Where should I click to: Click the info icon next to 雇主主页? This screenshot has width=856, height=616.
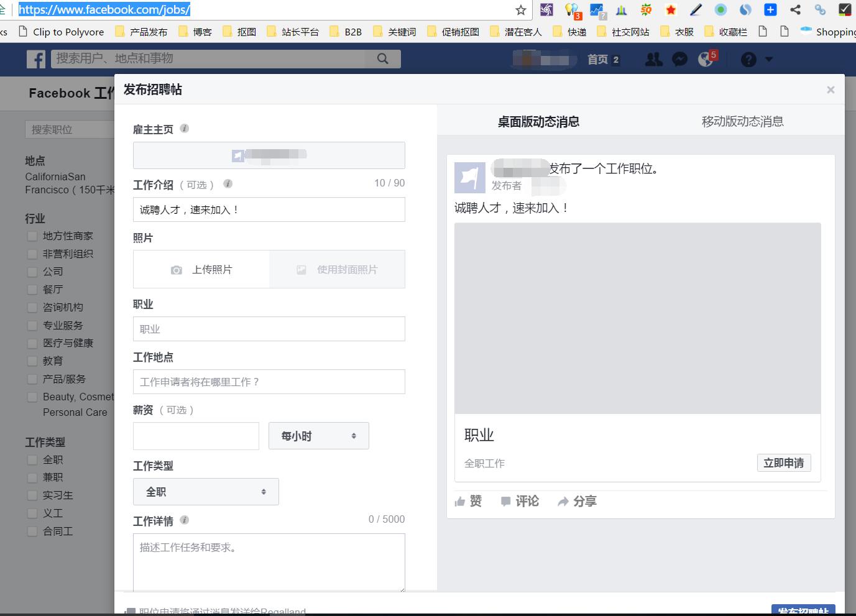(185, 128)
